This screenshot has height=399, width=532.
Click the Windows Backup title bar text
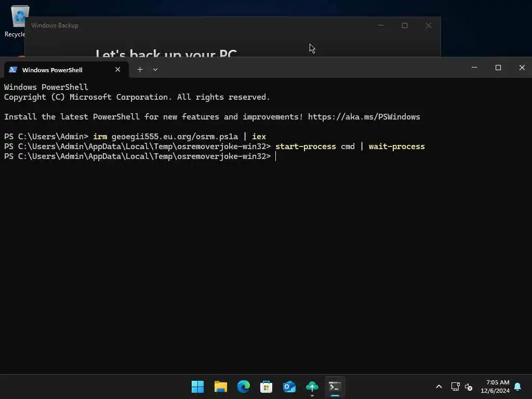pyautogui.click(x=55, y=25)
